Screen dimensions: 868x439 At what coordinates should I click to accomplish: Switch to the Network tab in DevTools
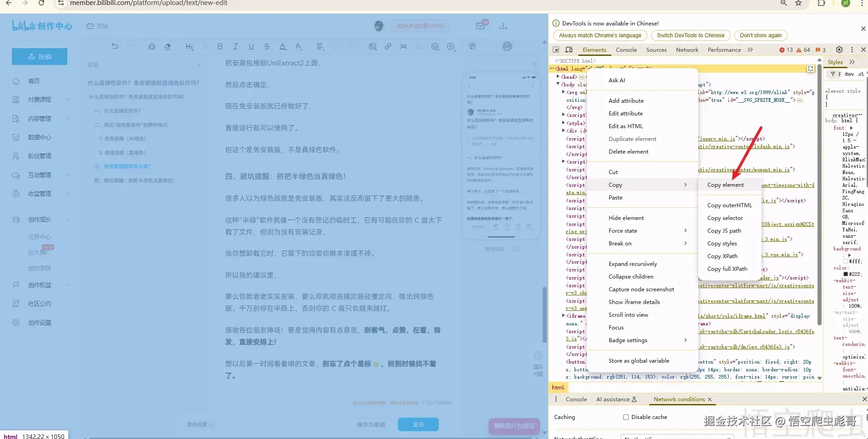point(687,50)
